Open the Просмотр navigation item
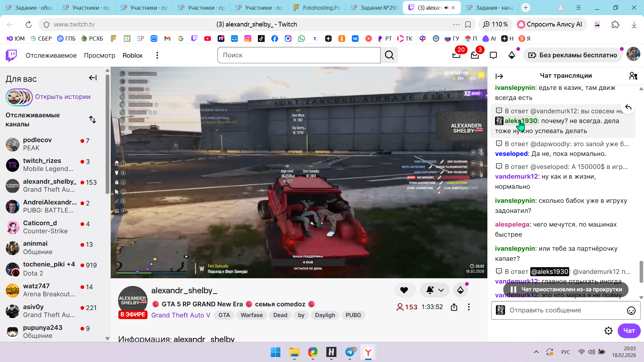644x362 pixels. tap(99, 55)
